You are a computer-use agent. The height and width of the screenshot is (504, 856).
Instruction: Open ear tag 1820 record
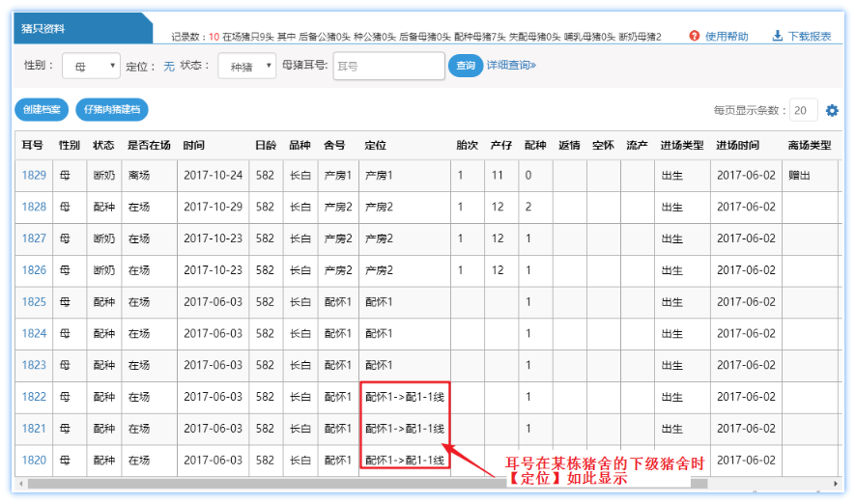pos(34,461)
